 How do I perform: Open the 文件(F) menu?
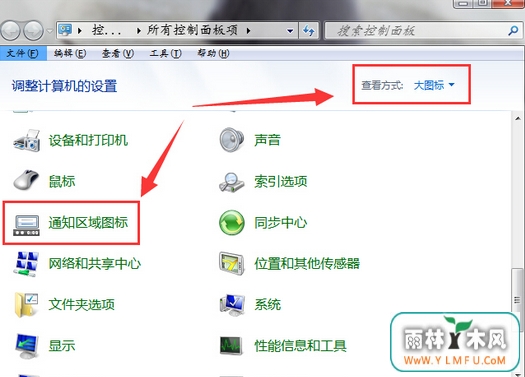(23, 53)
